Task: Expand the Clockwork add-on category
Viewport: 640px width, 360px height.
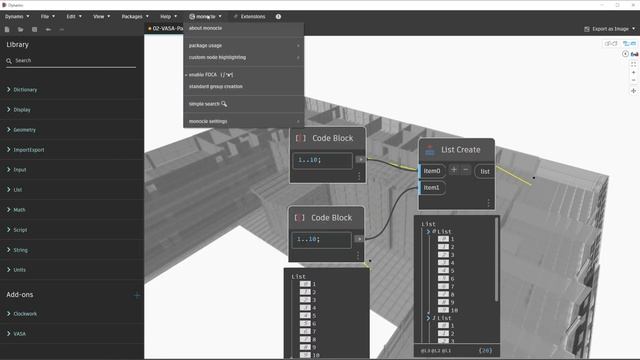Action: [9, 313]
